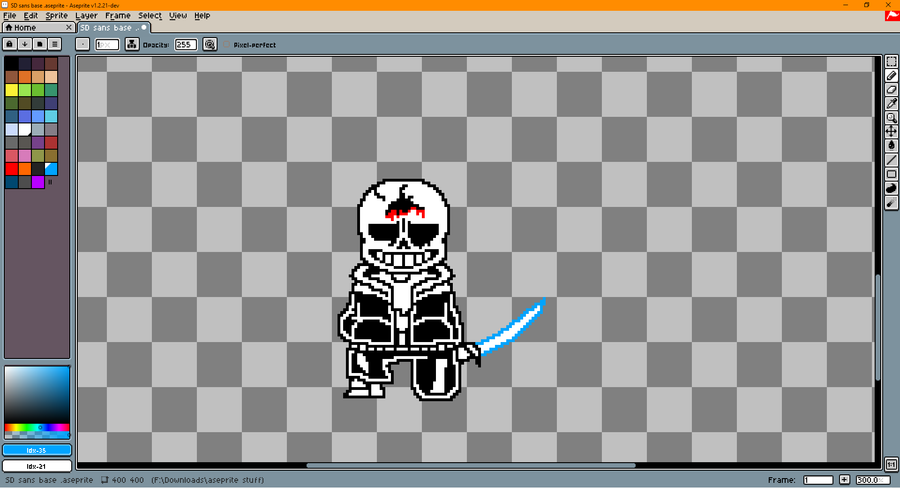Enable the Pixel-perfect checkbox

[x=227, y=44]
